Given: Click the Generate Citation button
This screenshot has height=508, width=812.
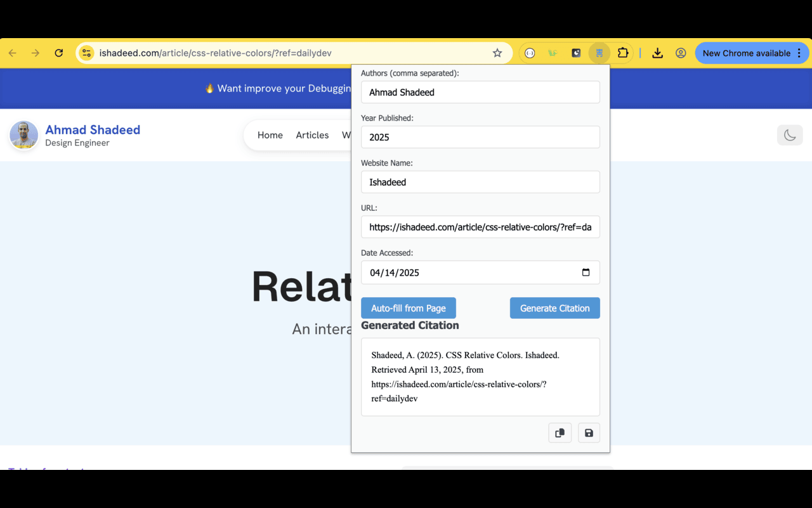Looking at the screenshot, I should click(555, 308).
